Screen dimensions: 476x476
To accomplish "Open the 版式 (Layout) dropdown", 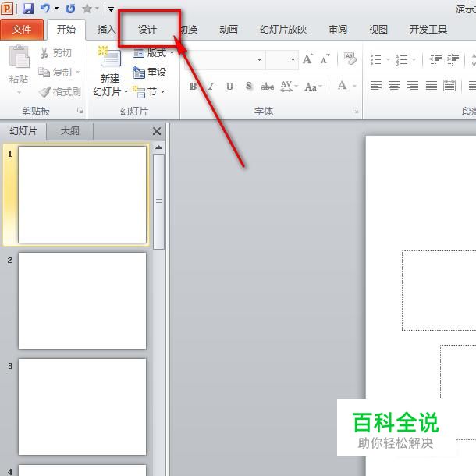I will click(154, 53).
